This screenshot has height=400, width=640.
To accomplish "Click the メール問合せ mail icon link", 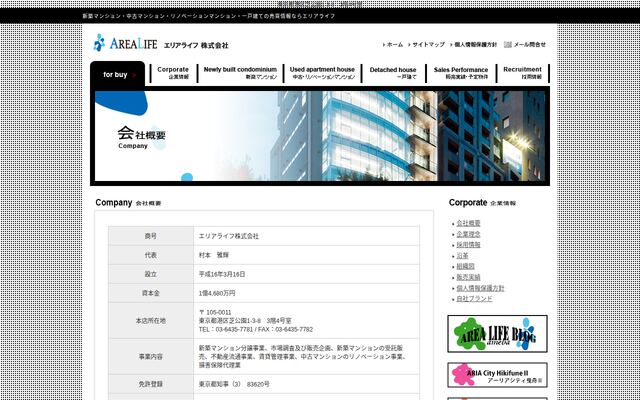I will 525,45.
